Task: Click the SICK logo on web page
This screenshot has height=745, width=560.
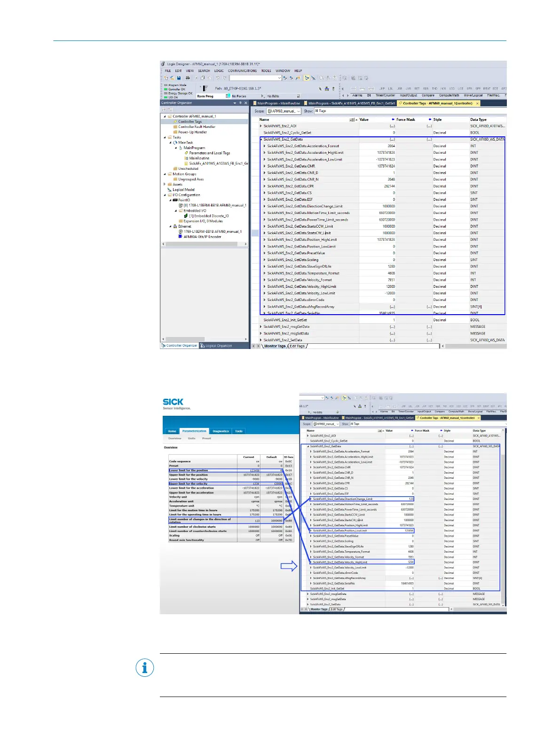Action: pyautogui.click(x=173, y=402)
